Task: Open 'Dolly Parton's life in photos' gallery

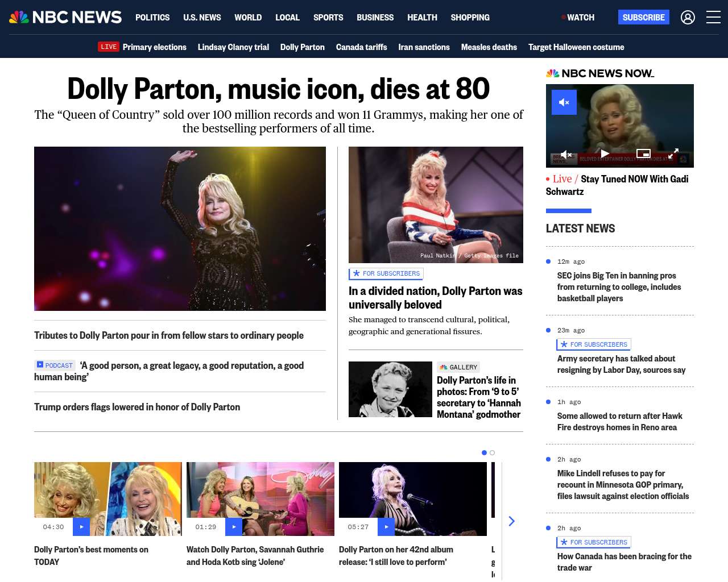Action: coord(479,397)
